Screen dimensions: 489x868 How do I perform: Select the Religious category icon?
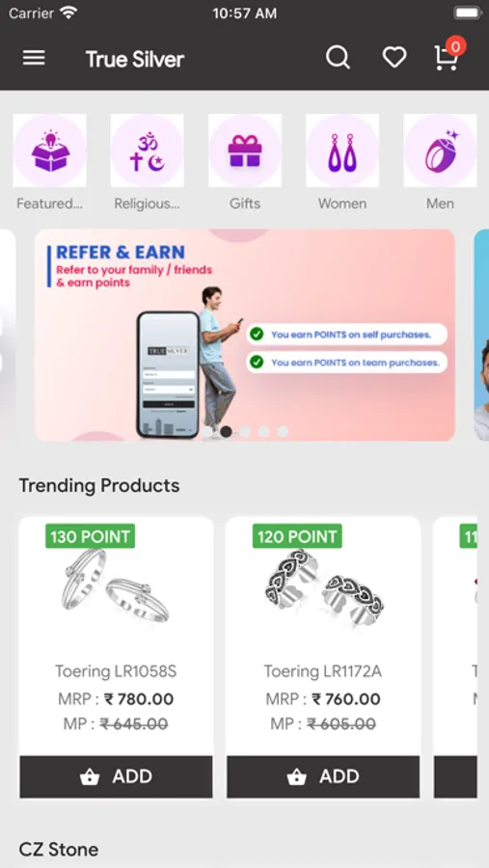tap(148, 150)
